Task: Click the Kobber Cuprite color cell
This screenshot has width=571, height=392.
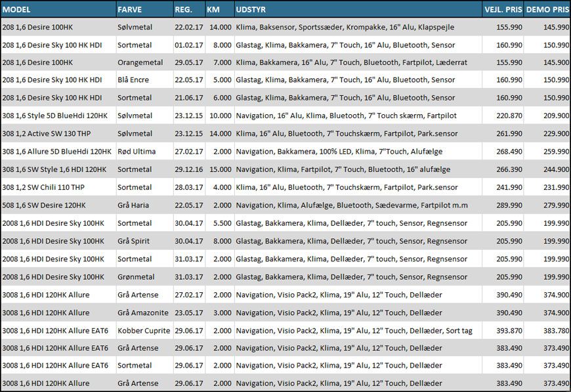Action: coord(143,330)
